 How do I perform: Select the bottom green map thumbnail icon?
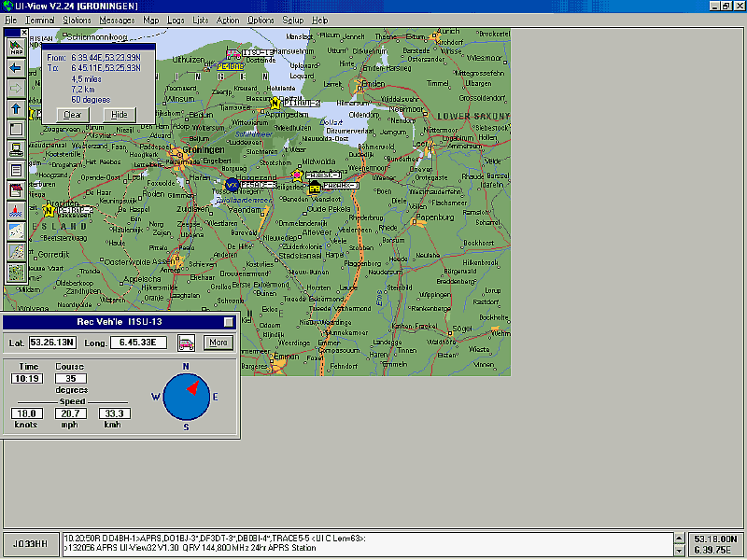pyautogui.click(x=16, y=273)
